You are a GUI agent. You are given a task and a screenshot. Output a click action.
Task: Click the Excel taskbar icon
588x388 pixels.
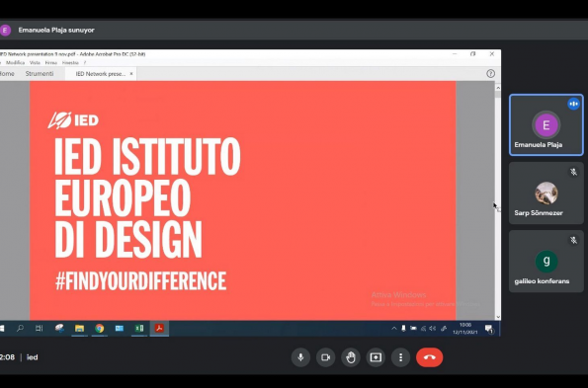point(139,329)
